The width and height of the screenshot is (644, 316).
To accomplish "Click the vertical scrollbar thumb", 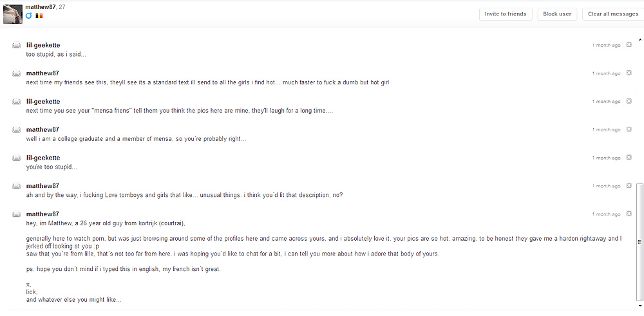I will click(639, 241).
